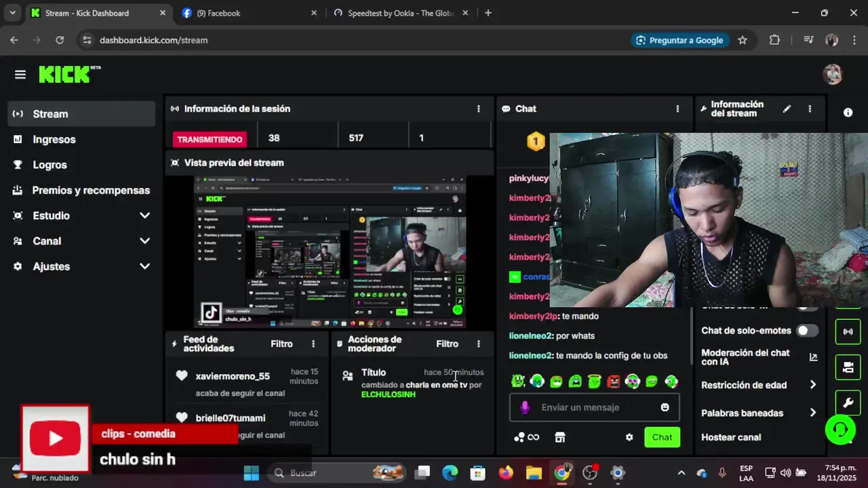868x488 pixels.
Task: Open Logros in the sidebar
Action: point(82,165)
